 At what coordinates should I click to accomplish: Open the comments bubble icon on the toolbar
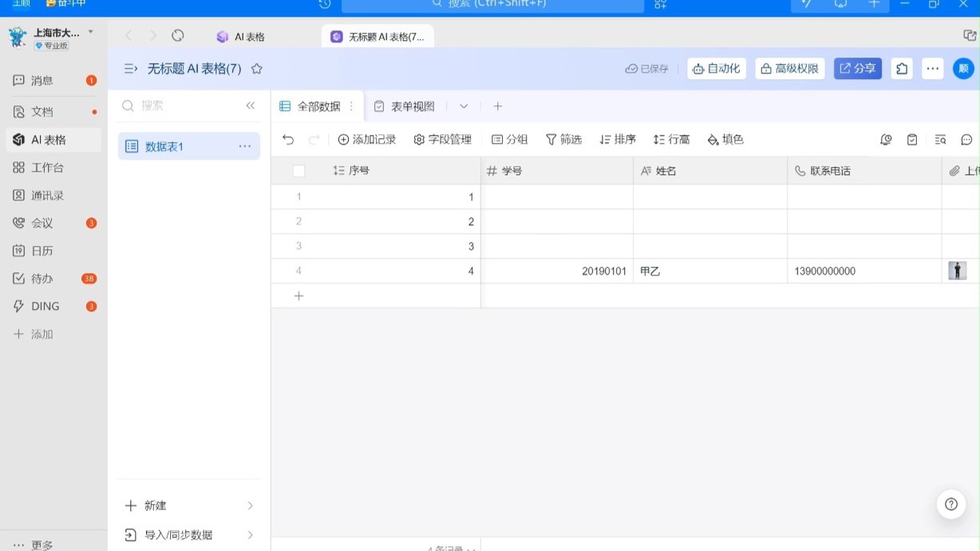click(966, 139)
